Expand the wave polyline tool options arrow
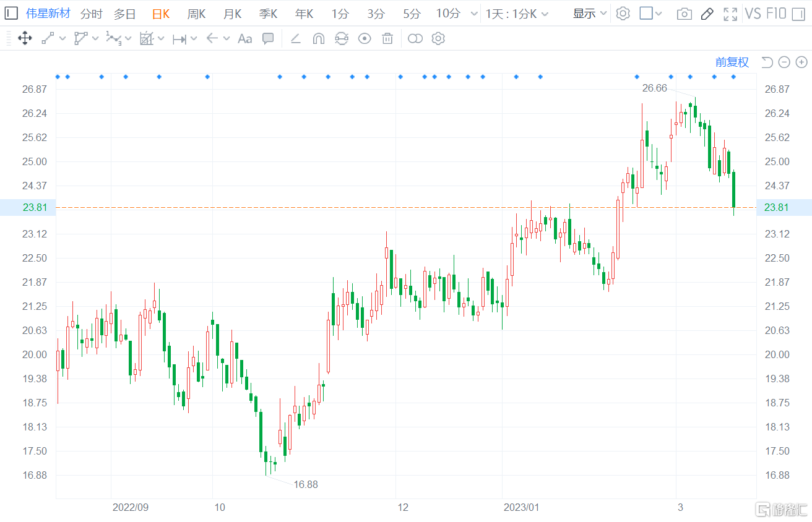812x522 pixels. [x=128, y=38]
